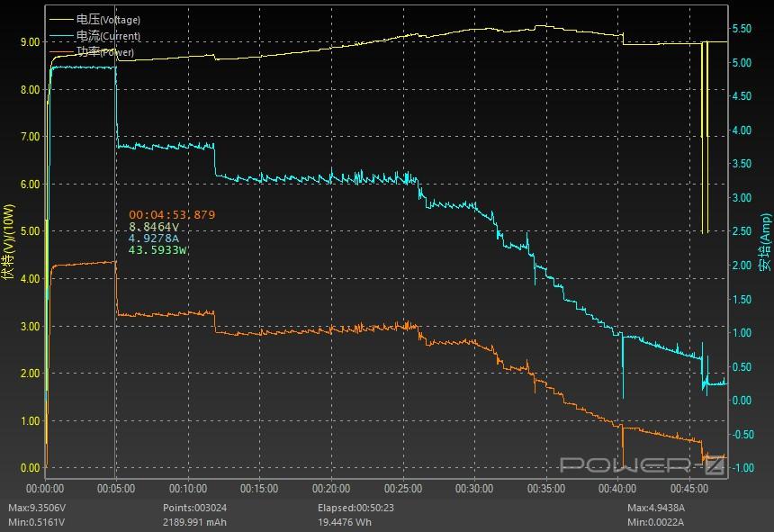Click the Max:4.9438A status value
Viewport: 774px width, 532px height.
pos(655,508)
